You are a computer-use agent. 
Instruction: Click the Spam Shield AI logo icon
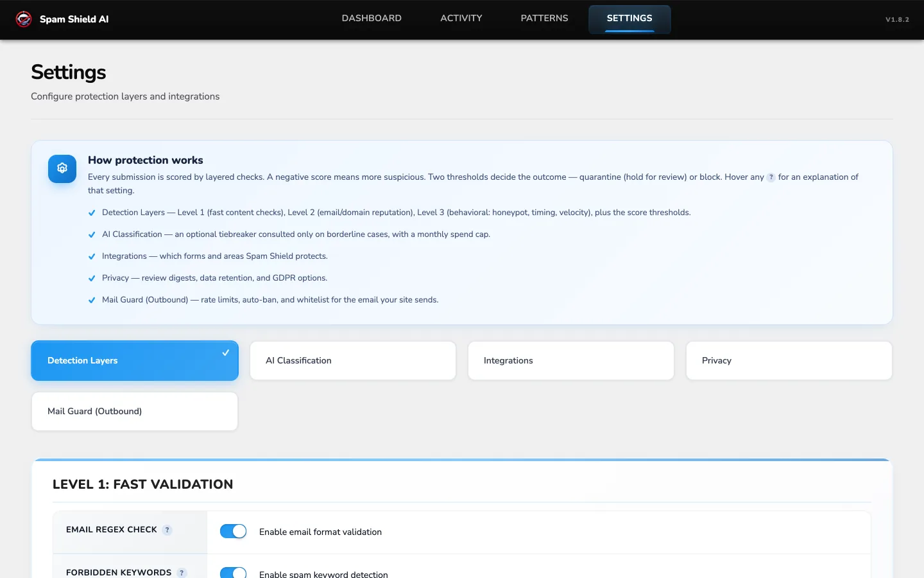pyautogui.click(x=24, y=19)
